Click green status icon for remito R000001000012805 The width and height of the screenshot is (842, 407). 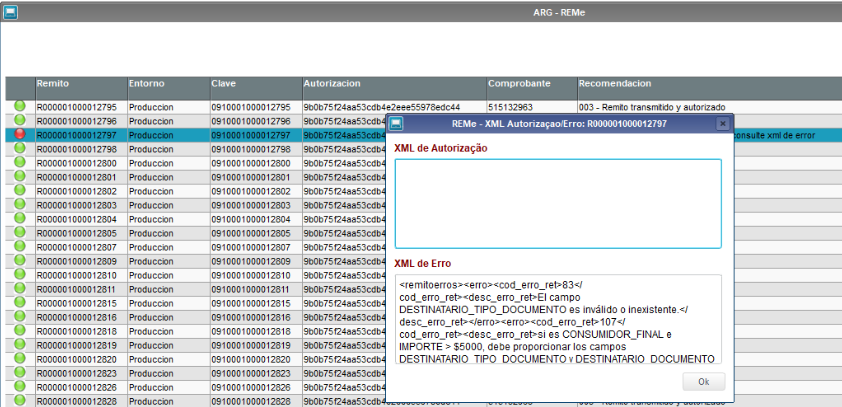click(20, 232)
